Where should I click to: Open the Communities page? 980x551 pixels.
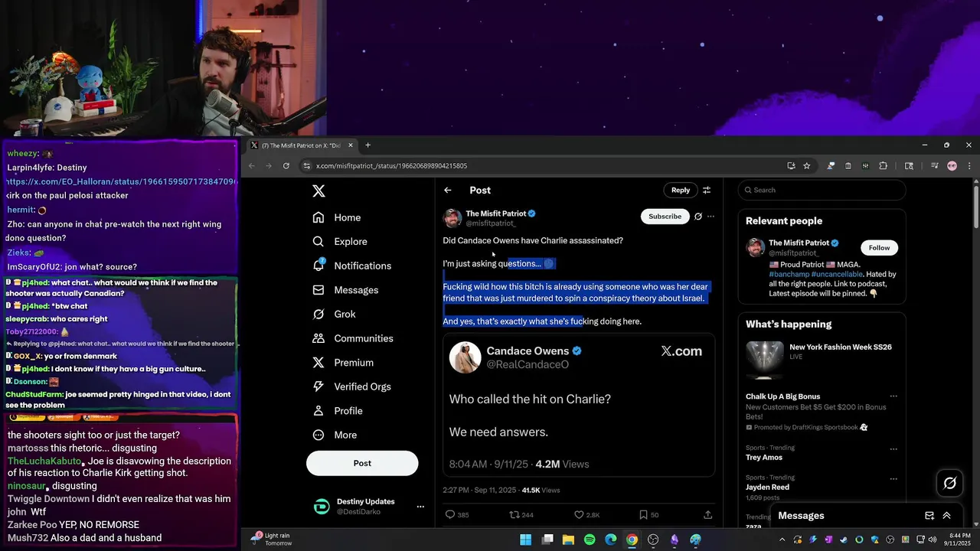point(353,338)
